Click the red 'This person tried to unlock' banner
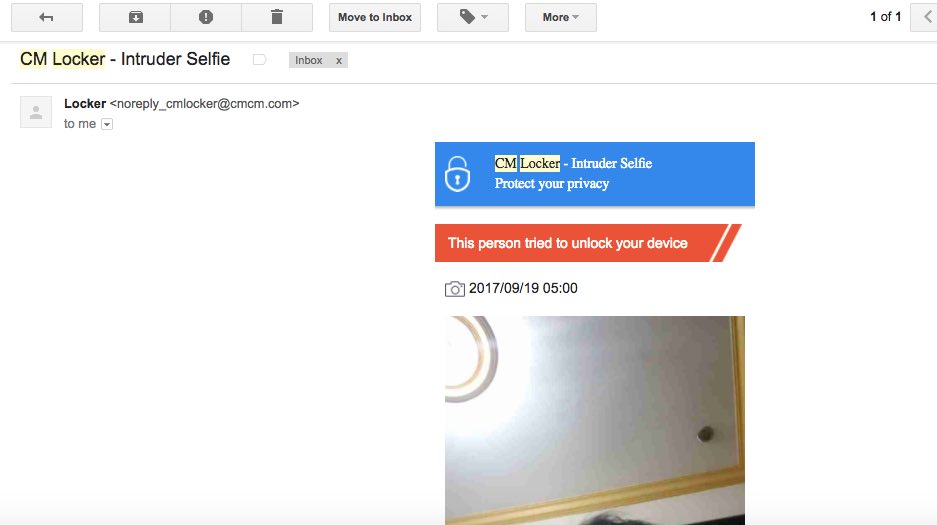Image resolution: width=937 pixels, height=525 pixels. (588, 243)
